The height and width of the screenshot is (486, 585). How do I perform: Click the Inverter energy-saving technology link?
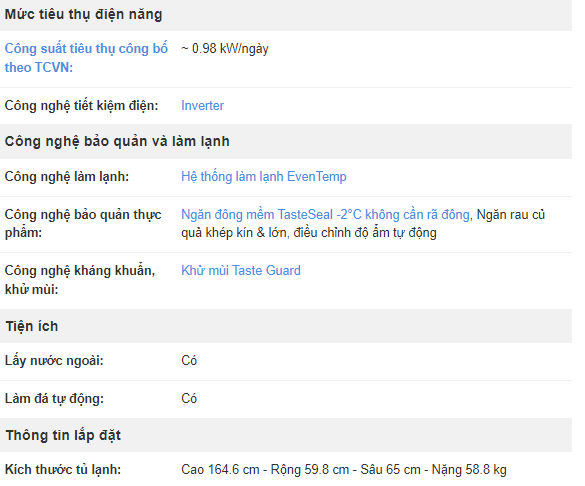pyautogui.click(x=202, y=106)
